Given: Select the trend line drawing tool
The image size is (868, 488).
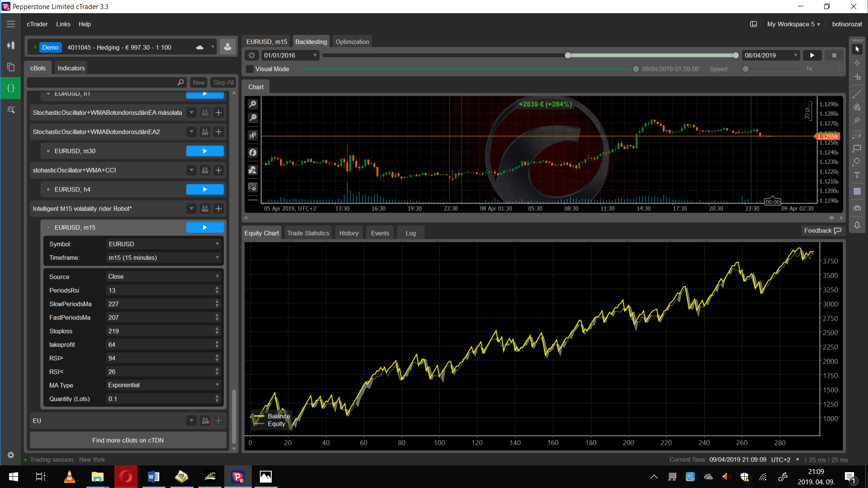Looking at the screenshot, I should tap(857, 94).
